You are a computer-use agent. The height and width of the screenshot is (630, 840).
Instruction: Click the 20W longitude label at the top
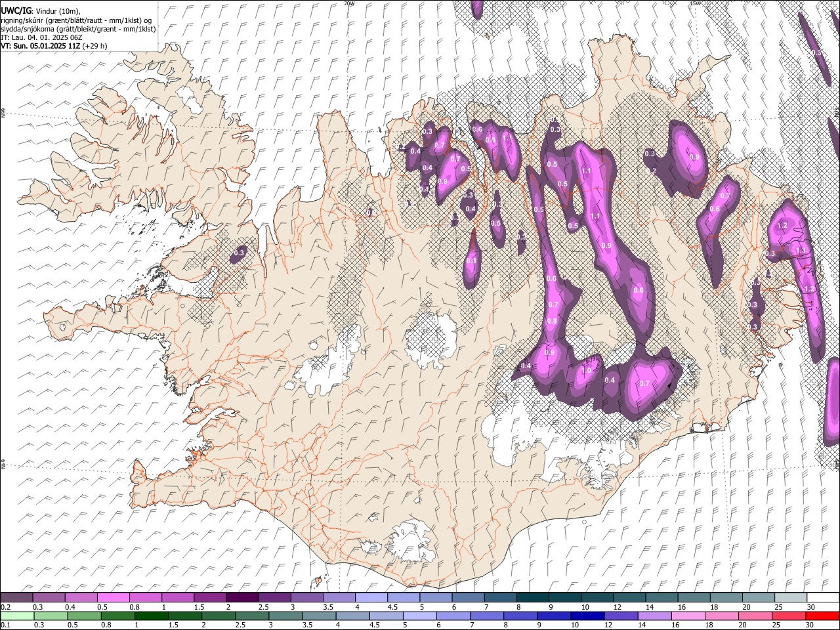pyautogui.click(x=349, y=3)
